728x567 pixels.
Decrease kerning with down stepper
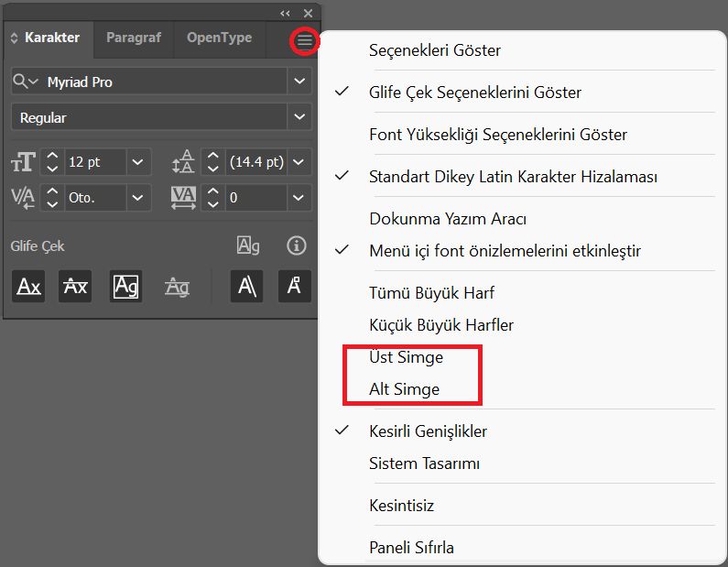52,204
